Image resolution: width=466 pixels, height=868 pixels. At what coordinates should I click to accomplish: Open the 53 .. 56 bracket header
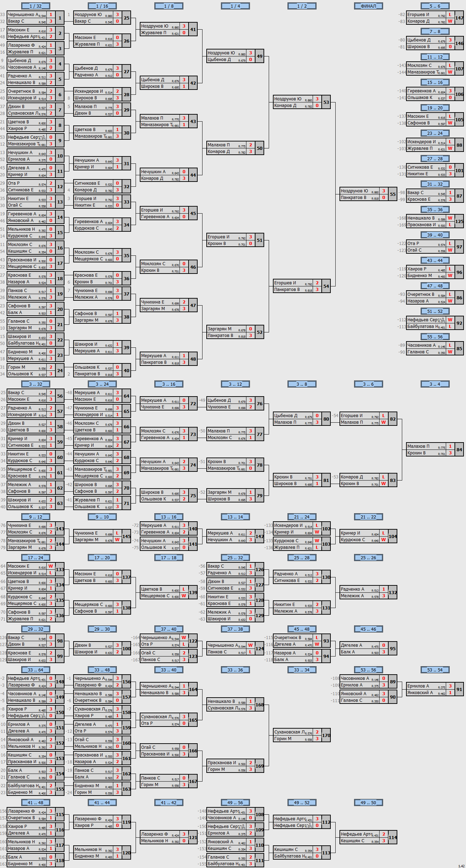[x=368, y=670]
